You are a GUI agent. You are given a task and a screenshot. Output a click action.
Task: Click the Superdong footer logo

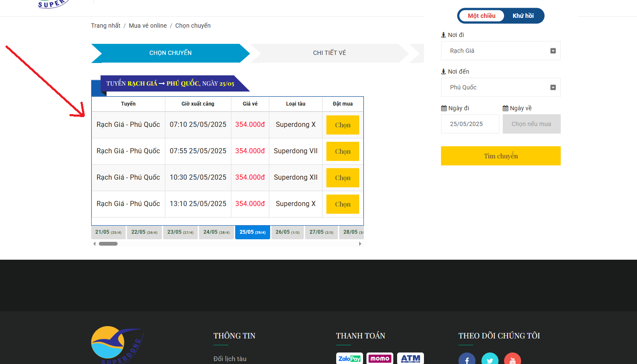coord(117,345)
